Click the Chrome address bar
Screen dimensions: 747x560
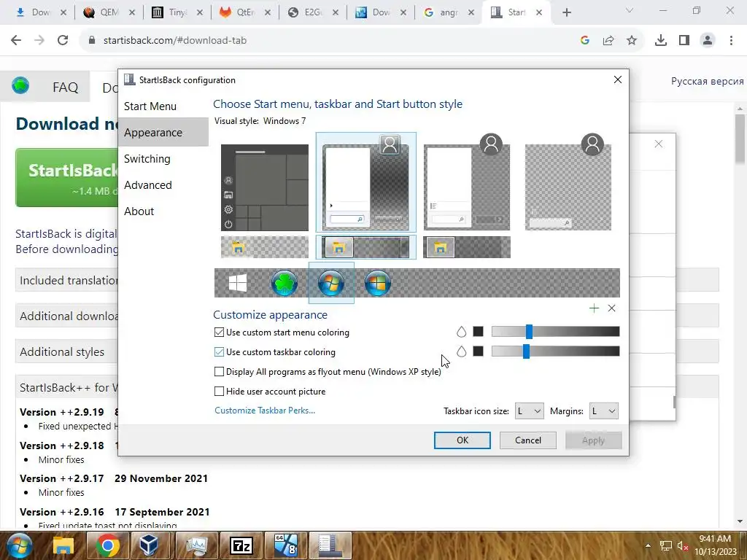click(329, 40)
